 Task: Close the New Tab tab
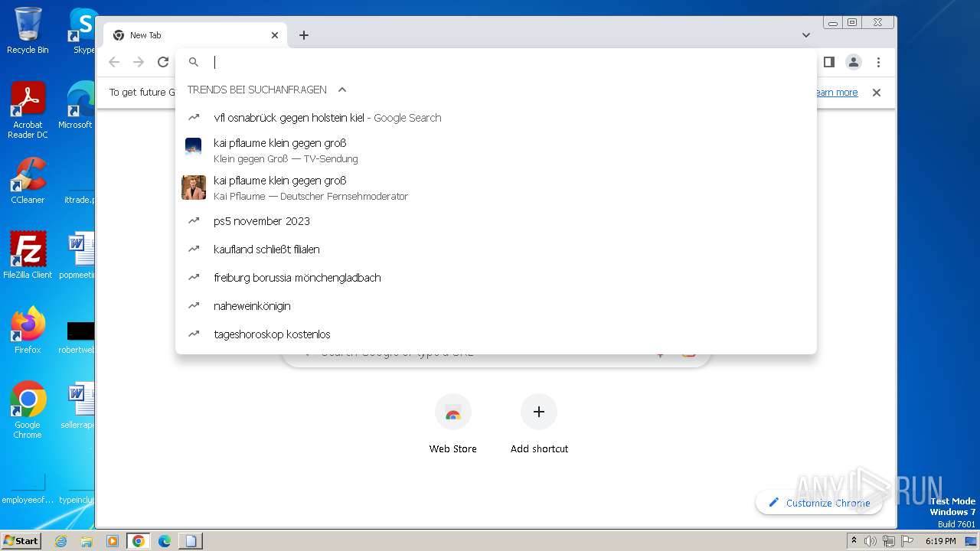(x=275, y=35)
